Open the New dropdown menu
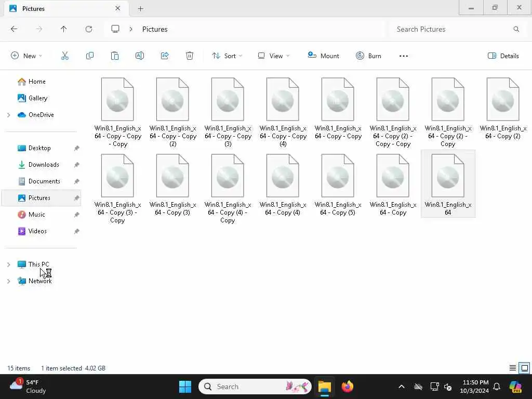 (26, 56)
